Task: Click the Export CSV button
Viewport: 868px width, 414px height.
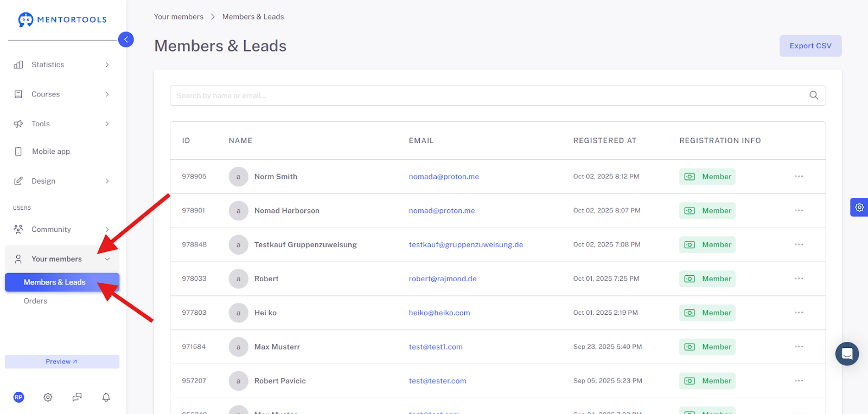Action: [810, 46]
